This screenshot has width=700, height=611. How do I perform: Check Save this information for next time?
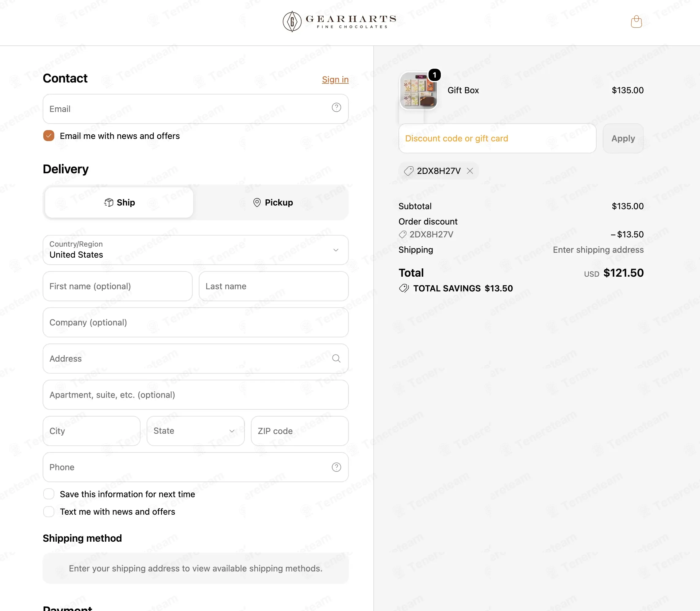(49, 494)
